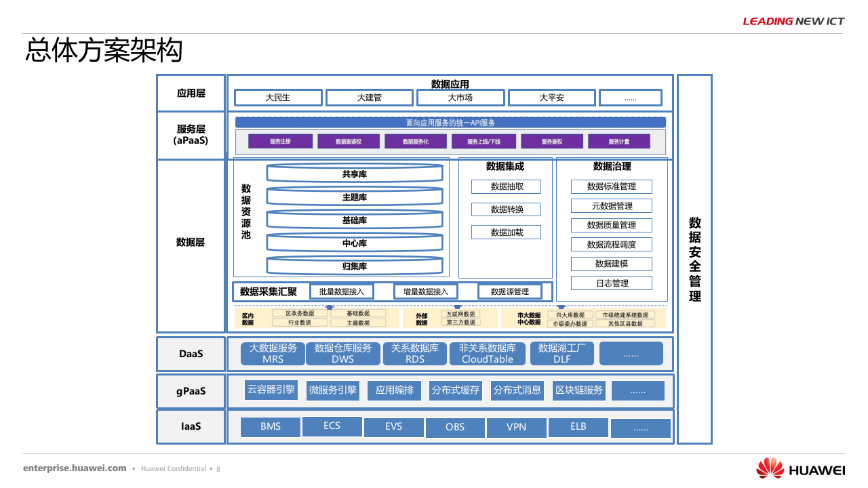Select the ECS block in IaaS row
Screen dimensions: 868x488
pyautogui.click(x=332, y=426)
